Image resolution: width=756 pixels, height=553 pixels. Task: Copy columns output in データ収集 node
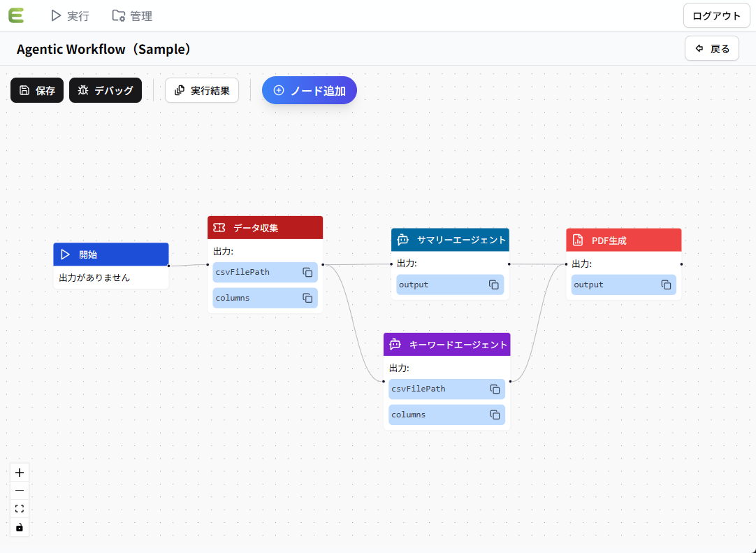(307, 298)
